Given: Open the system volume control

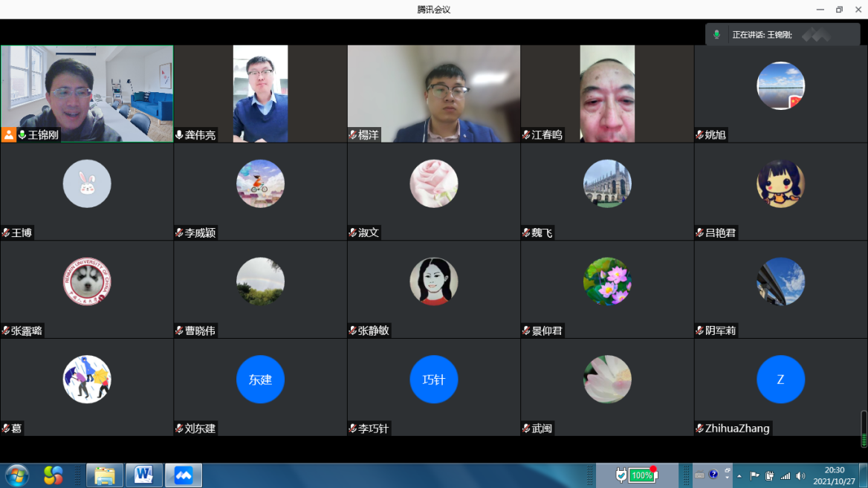Looking at the screenshot, I should coord(800,475).
